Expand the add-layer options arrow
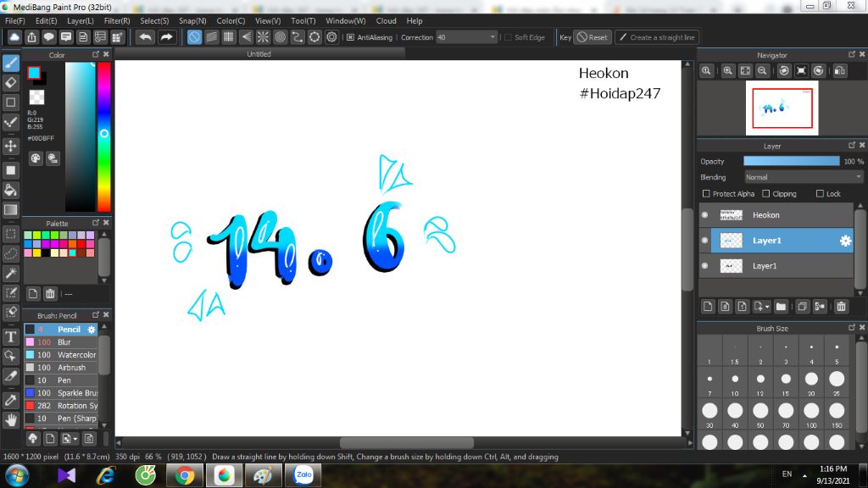868x488 pixels. 767,307
